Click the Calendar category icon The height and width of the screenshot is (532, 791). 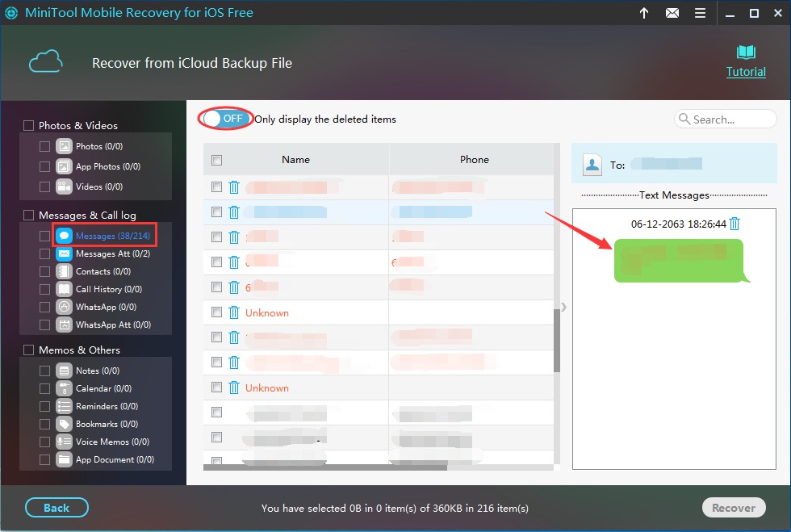[x=64, y=388]
